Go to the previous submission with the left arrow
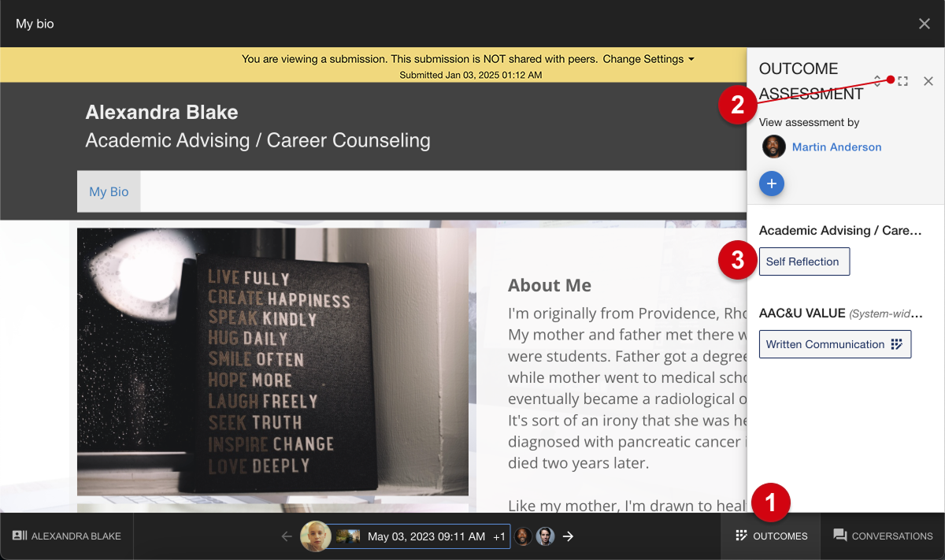The image size is (945, 560). pos(287,536)
